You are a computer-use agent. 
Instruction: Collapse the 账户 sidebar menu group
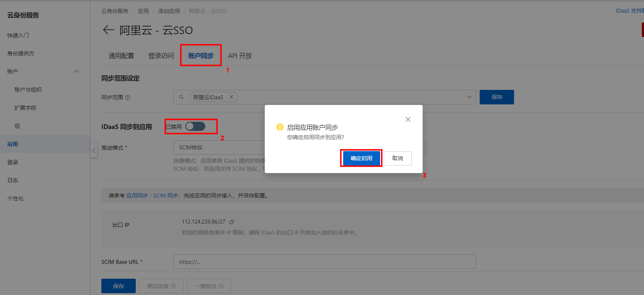(x=77, y=71)
